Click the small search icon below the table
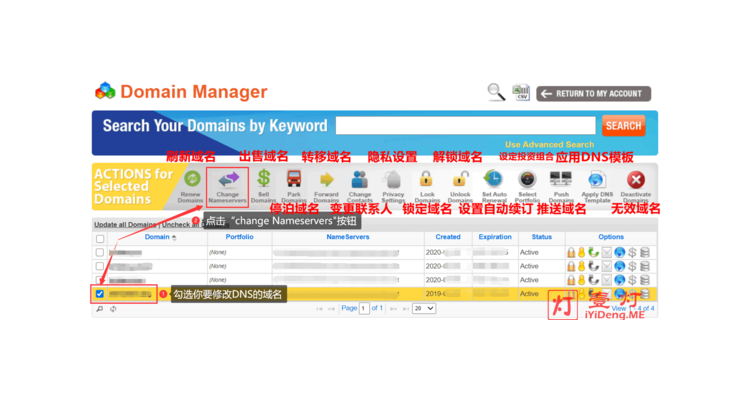Image resolution: width=750 pixels, height=400 pixels. pyautogui.click(x=99, y=309)
